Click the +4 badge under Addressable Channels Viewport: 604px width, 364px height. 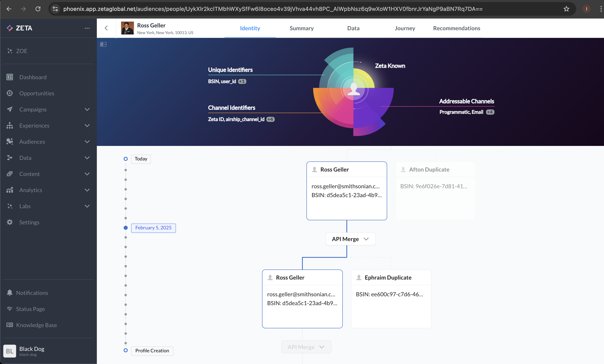click(490, 112)
